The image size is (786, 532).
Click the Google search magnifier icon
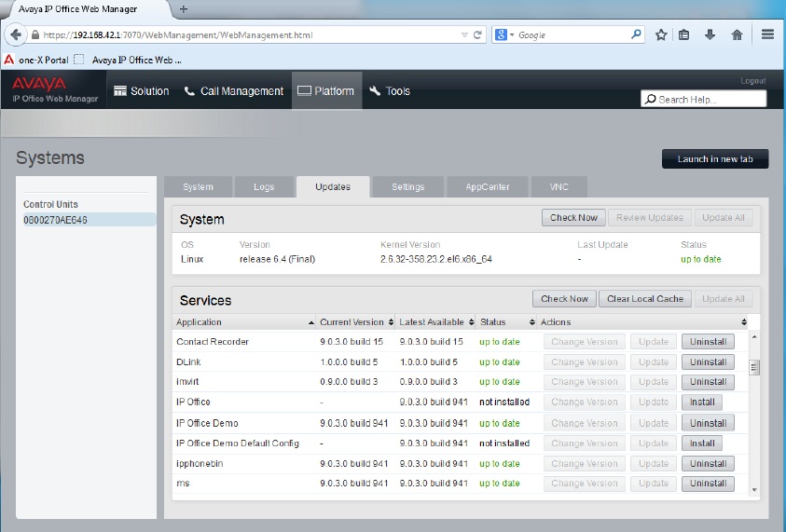[x=636, y=34]
